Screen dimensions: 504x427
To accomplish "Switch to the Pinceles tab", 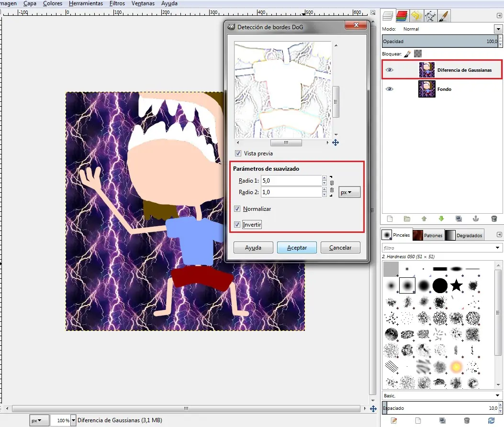I will coord(396,235).
